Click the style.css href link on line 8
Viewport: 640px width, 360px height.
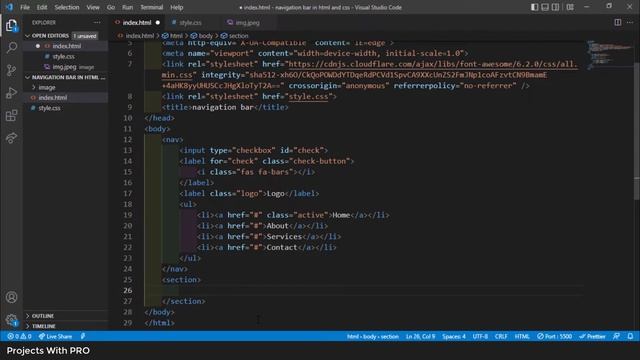(308, 97)
